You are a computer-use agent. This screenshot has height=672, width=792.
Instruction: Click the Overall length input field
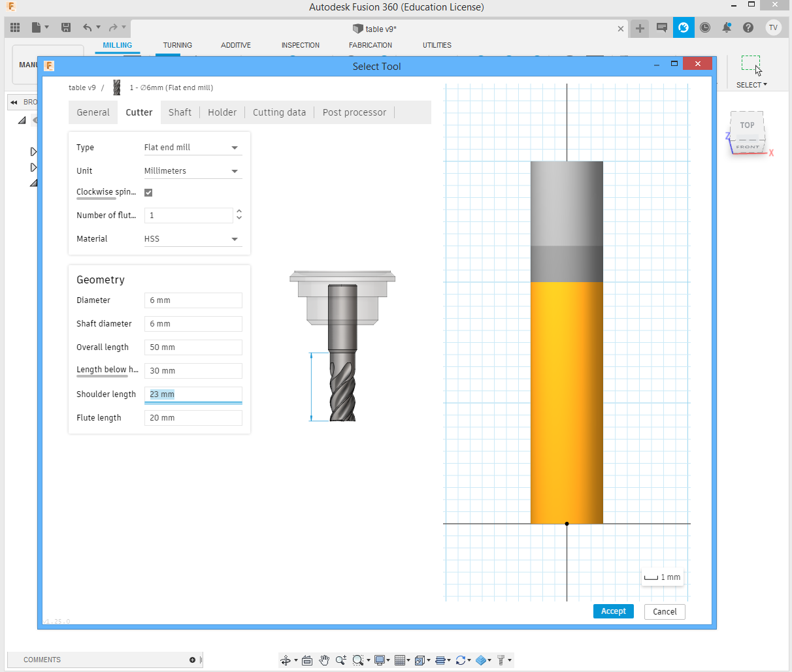pos(193,347)
